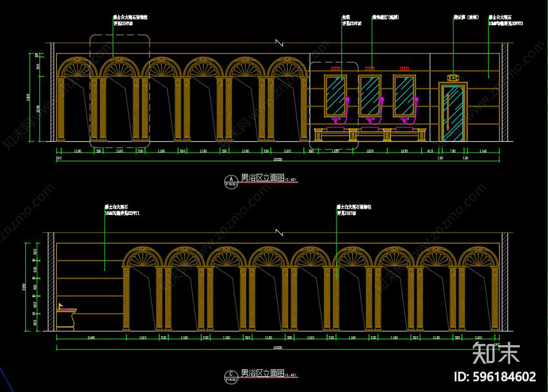The height and width of the screenshot is (392, 548).
Task: Click the circled C elevation marker
Action: coord(231,377)
